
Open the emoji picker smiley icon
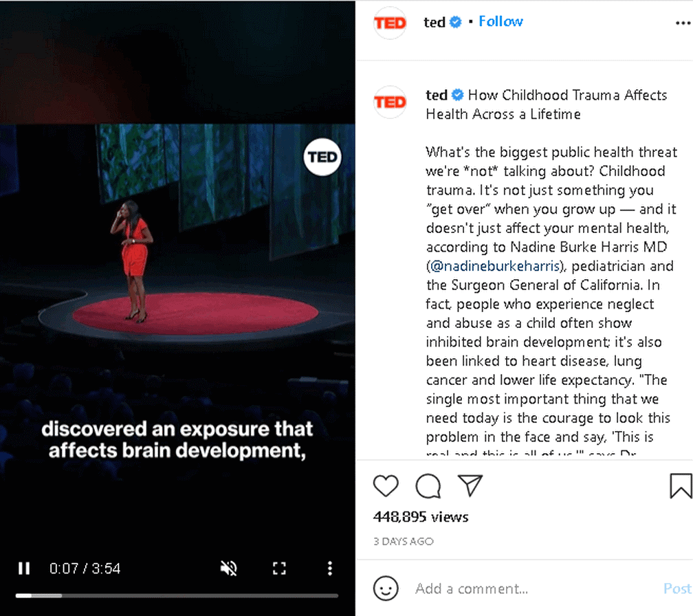386,588
